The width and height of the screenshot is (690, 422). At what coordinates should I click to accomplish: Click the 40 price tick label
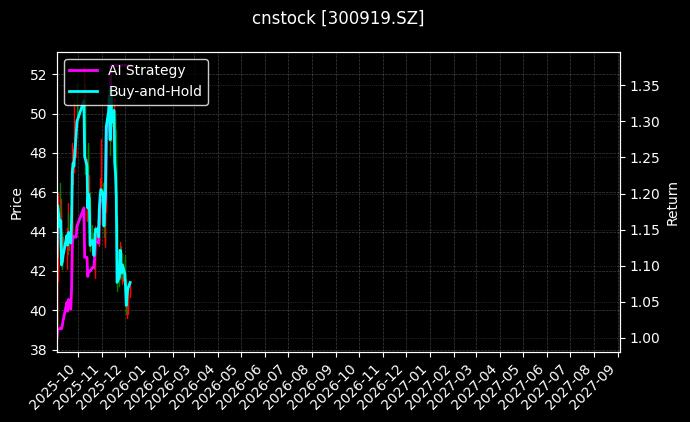38,311
